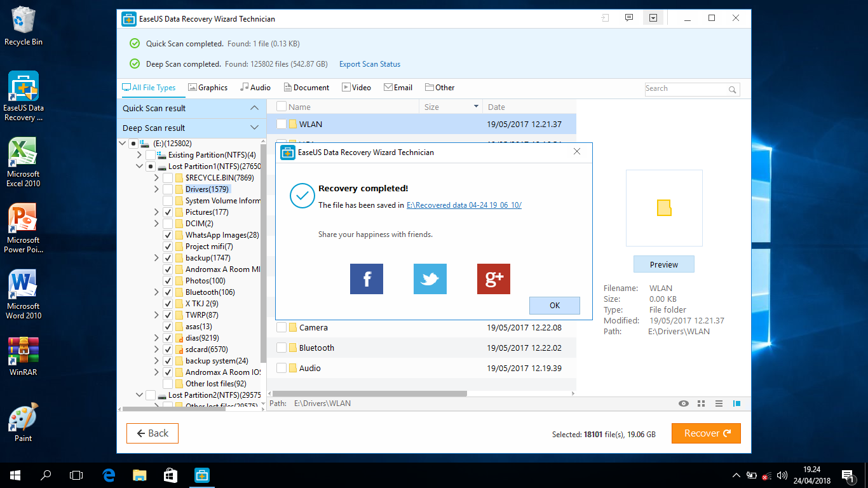This screenshot has width=868, height=488.
Task: Open the feedback chat icon in the title bar
Action: [628, 18]
